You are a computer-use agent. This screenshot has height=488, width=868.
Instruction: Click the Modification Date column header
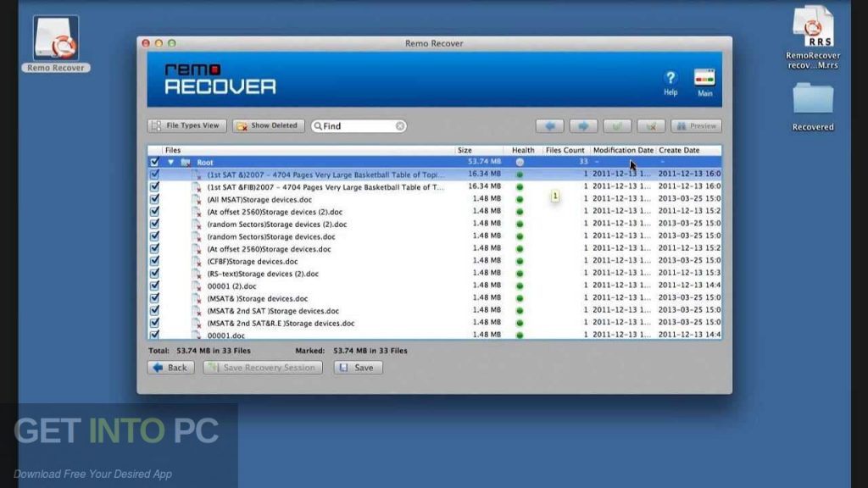click(623, 150)
